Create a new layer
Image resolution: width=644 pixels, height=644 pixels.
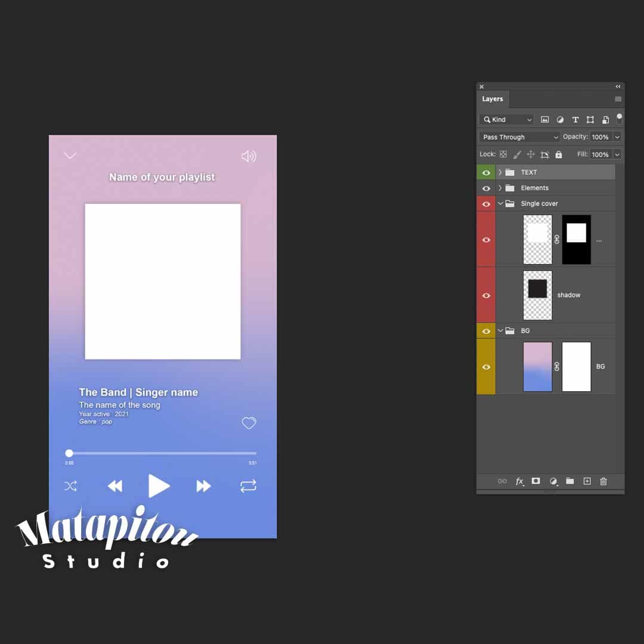click(587, 481)
